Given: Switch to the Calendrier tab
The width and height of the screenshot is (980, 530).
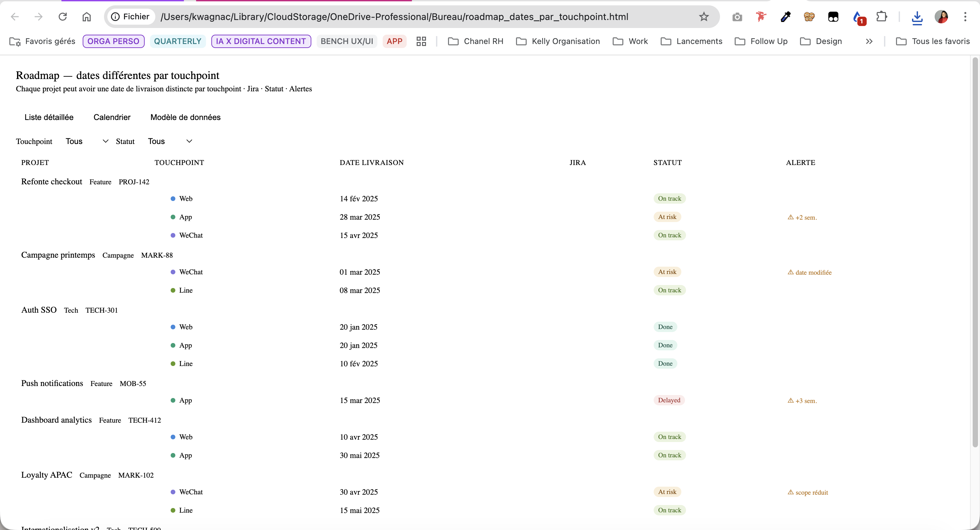Looking at the screenshot, I should point(112,117).
